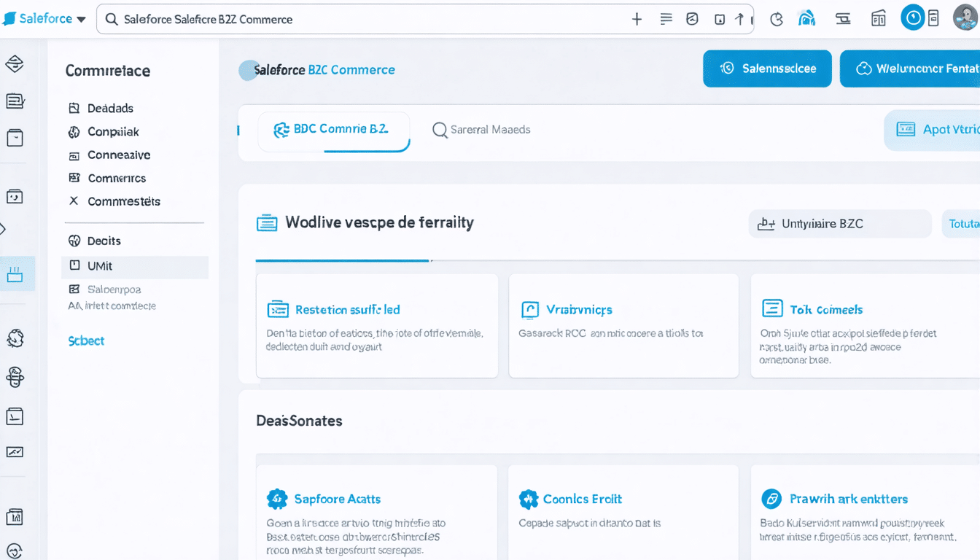Click the Coonics Ercit puzzle icon

pos(528,499)
